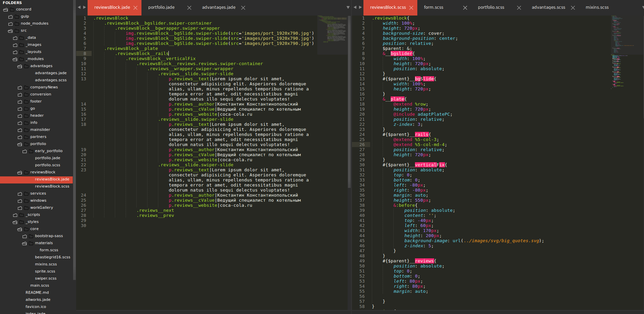Open beastiegrid16.scss in sidebar
644x314 pixels.
tap(53, 257)
